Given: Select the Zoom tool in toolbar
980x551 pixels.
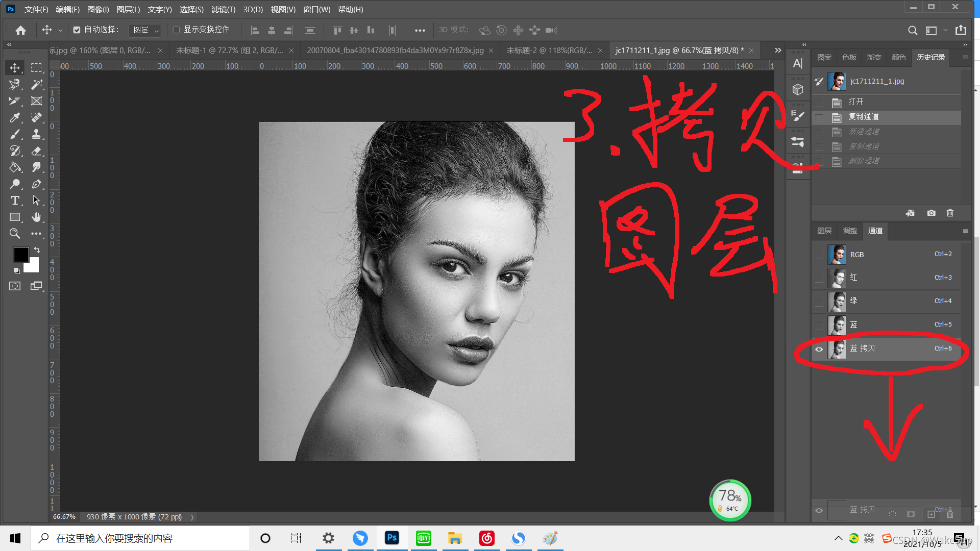Looking at the screenshot, I should (15, 234).
